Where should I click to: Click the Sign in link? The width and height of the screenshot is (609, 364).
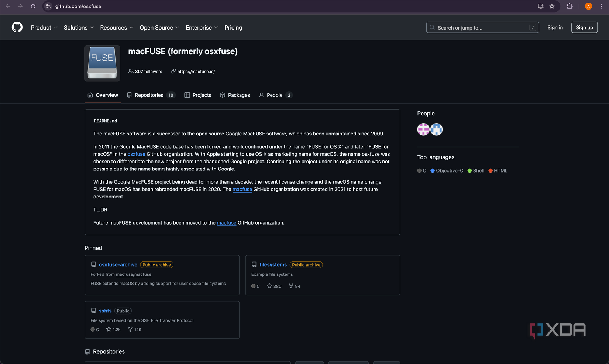pyautogui.click(x=555, y=28)
